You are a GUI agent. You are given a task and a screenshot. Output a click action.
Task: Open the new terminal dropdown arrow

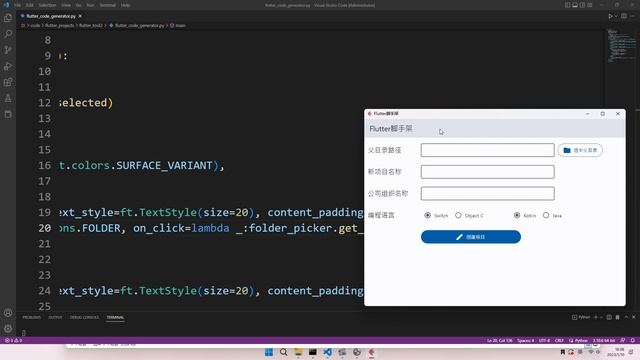(x=601, y=317)
